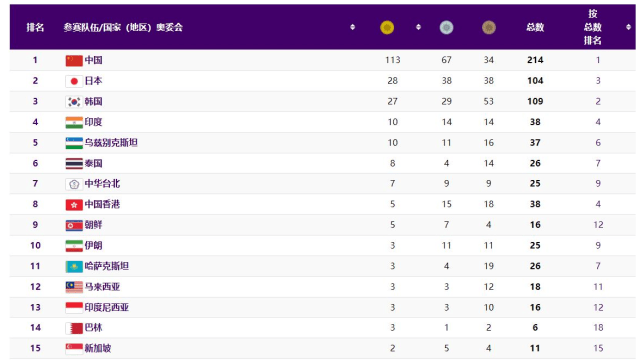The image size is (640, 360).
Task: Click the 排名 column header
Action: pyautogui.click(x=35, y=27)
